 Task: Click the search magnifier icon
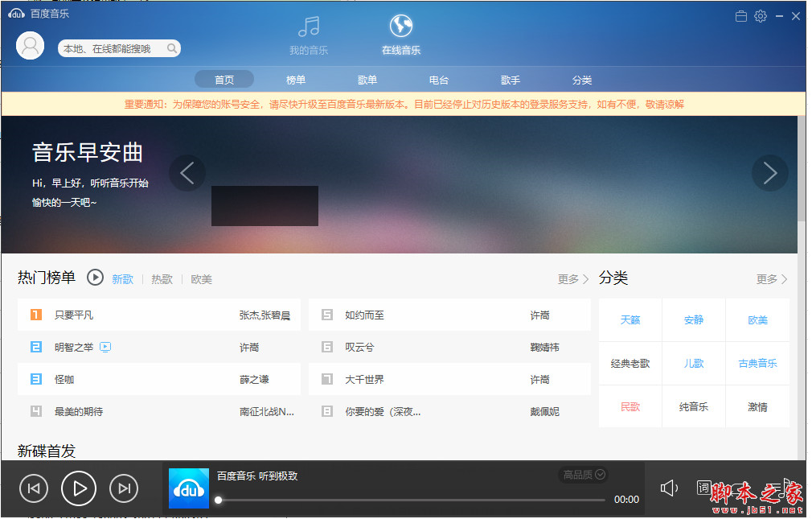(172, 49)
